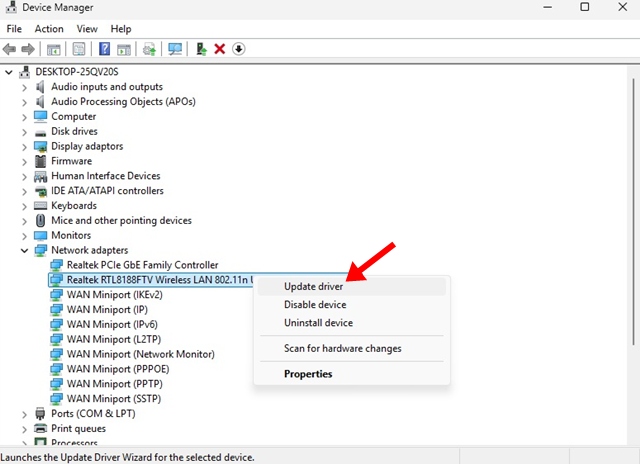Open the View menu in menu bar
The height and width of the screenshot is (464, 640).
[87, 29]
